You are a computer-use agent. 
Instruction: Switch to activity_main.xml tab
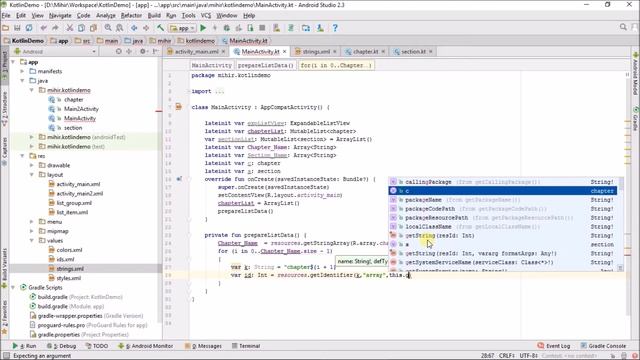tap(196, 51)
